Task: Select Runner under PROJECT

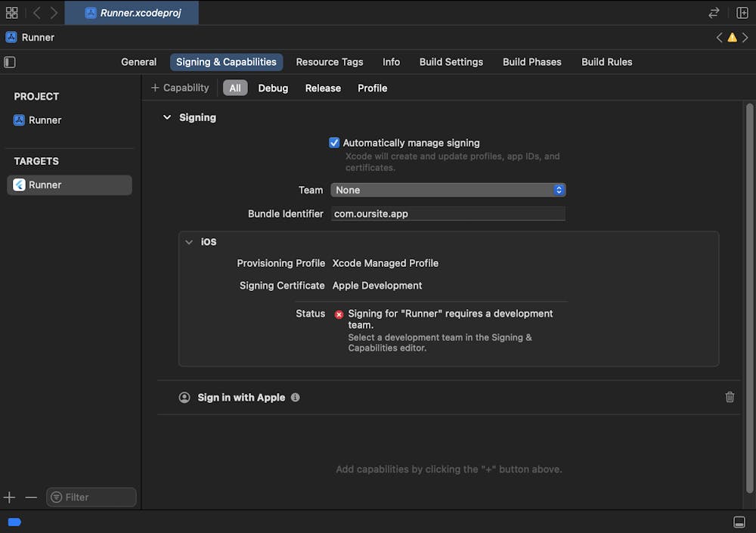Action: [x=45, y=120]
